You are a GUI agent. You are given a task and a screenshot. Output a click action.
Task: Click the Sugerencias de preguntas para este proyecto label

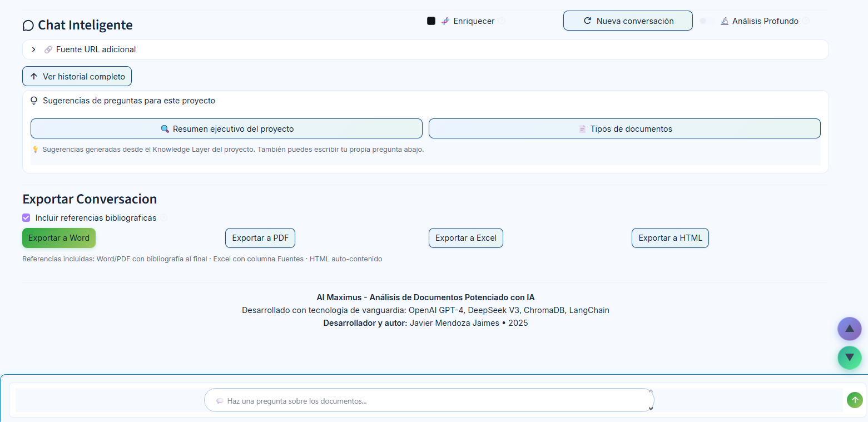coord(129,101)
